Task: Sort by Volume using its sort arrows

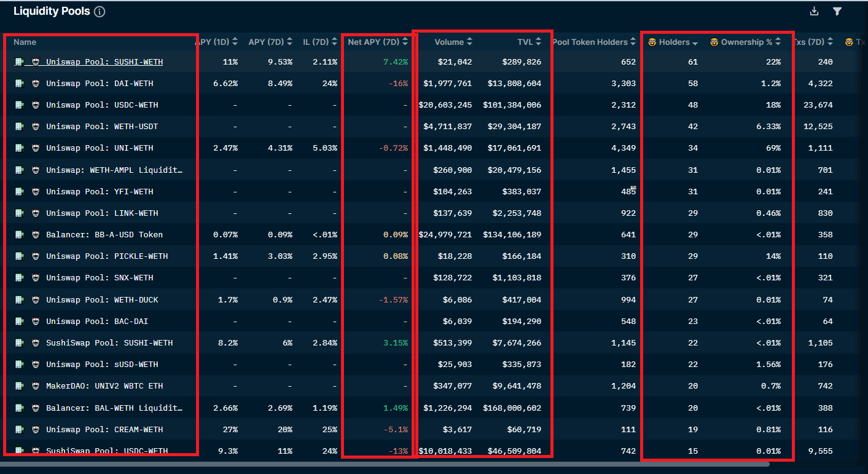Action: (x=470, y=42)
